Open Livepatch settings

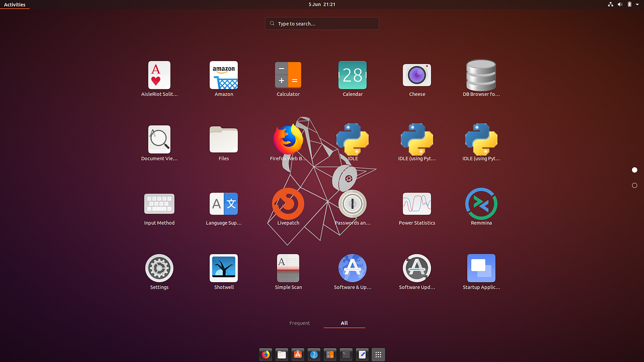coord(288,204)
